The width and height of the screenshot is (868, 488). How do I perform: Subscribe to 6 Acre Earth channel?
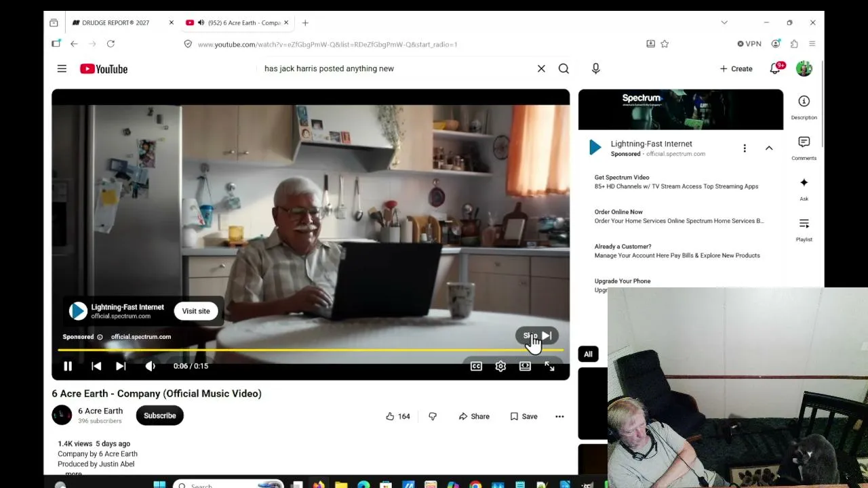click(x=160, y=415)
